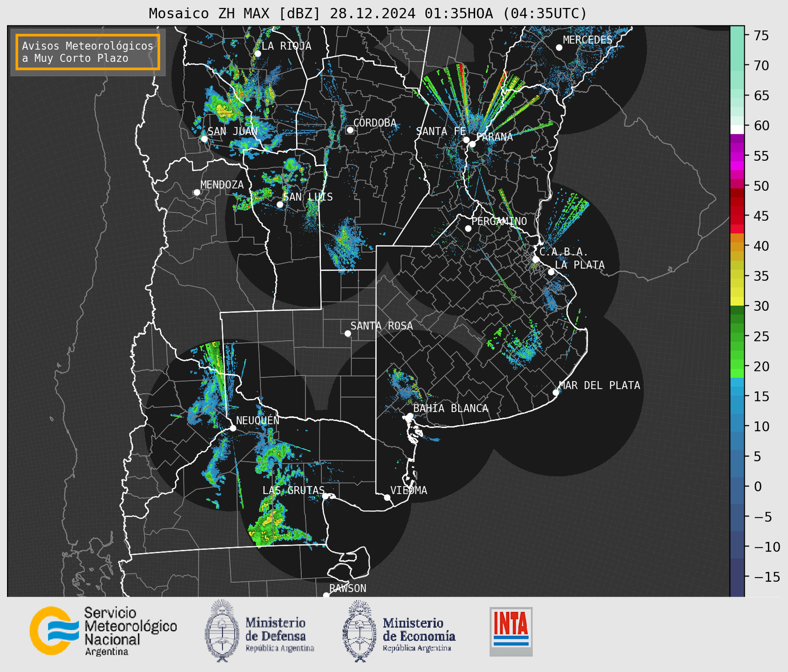The width and height of the screenshot is (788, 672).
Task: Click the CÓRDOBA label text
Action: pyautogui.click(x=375, y=123)
